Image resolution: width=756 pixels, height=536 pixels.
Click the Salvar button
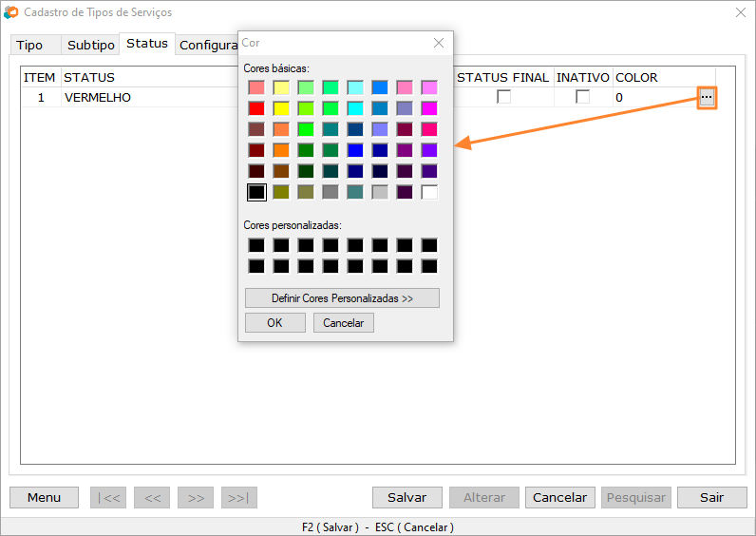tap(407, 497)
